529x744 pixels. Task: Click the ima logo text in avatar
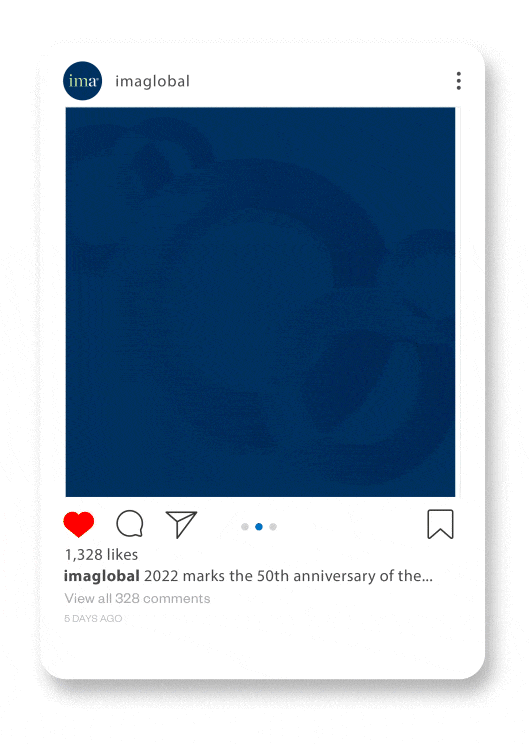tap(83, 82)
